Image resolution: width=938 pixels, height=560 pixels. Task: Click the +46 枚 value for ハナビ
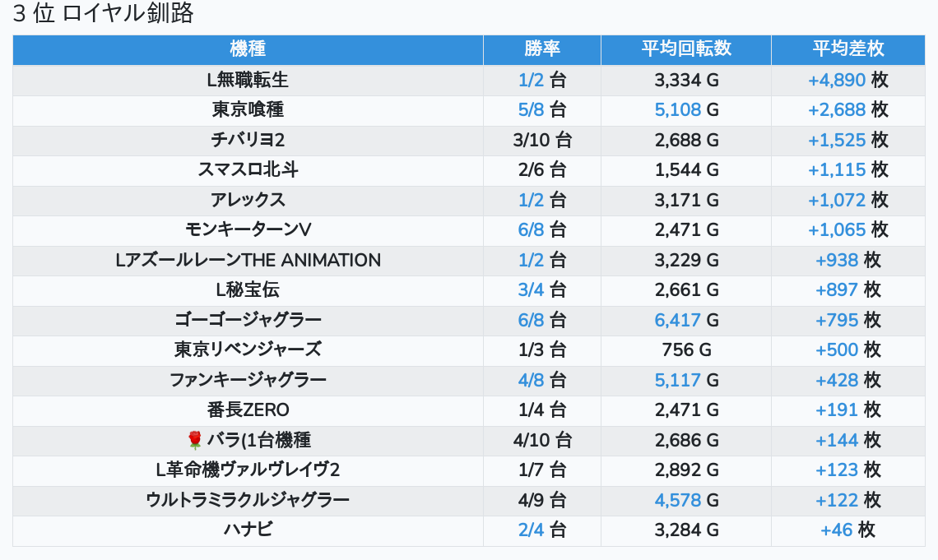(847, 530)
